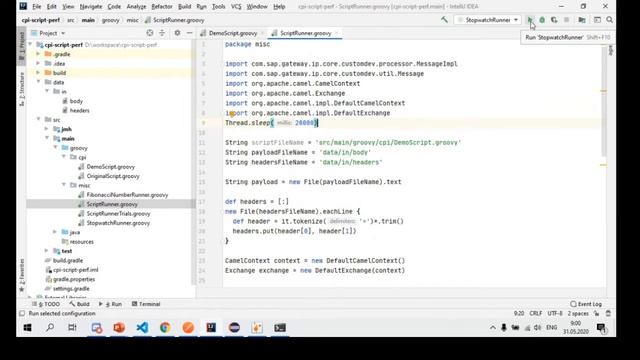This screenshot has width=640, height=360.
Task: Open the Windows Start menu
Action: coord(27,327)
